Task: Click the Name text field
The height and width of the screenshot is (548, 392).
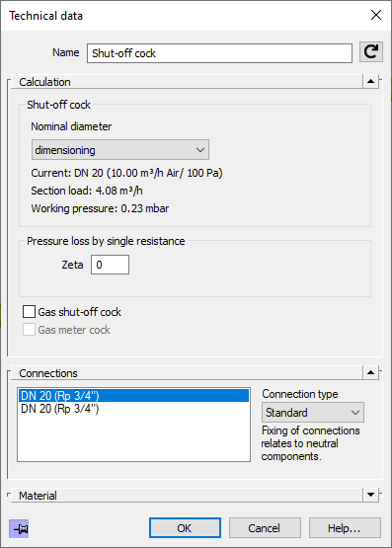Action: pyautogui.click(x=219, y=53)
